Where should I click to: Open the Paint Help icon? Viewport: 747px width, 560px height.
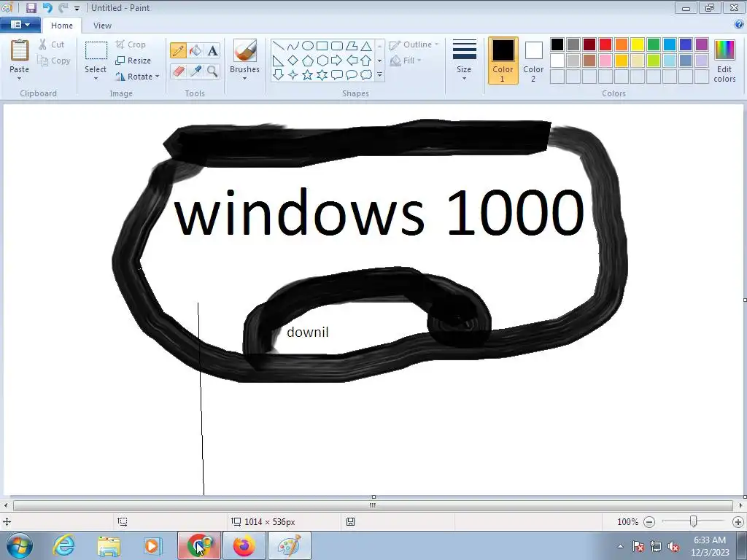(740, 25)
